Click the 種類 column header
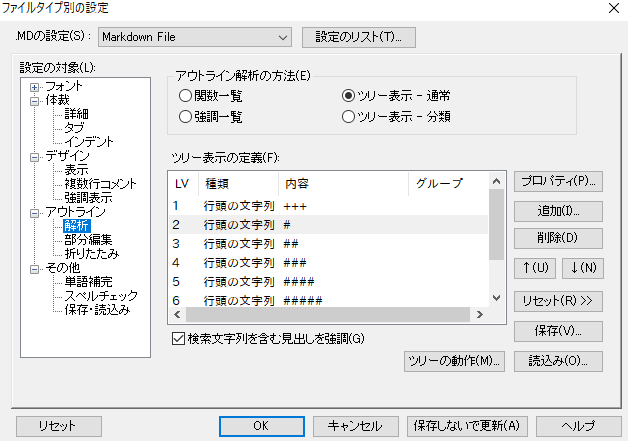Screen dimensions: 628x441 [x=238, y=184]
